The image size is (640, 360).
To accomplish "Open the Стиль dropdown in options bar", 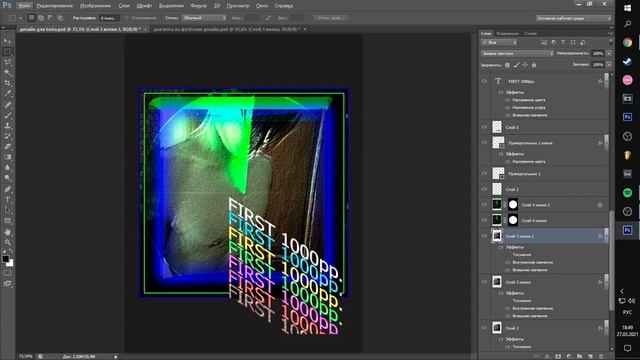I will pyautogui.click(x=204, y=18).
